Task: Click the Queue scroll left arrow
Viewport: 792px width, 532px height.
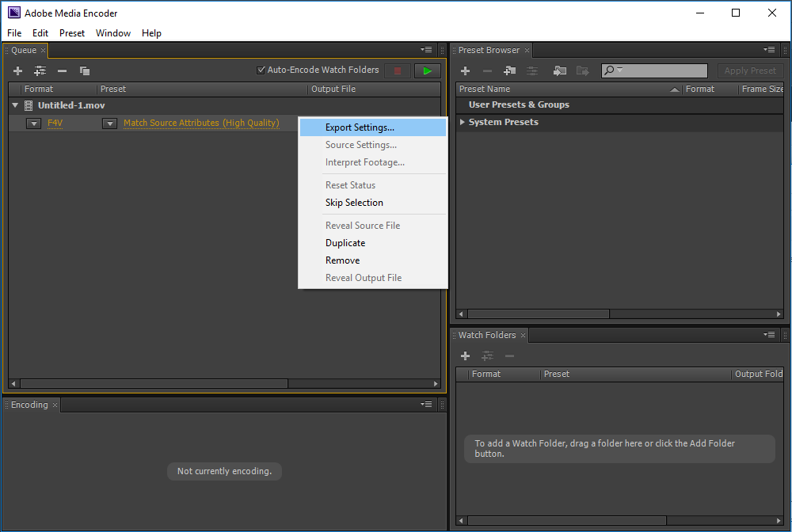Action: [x=13, y=384]
